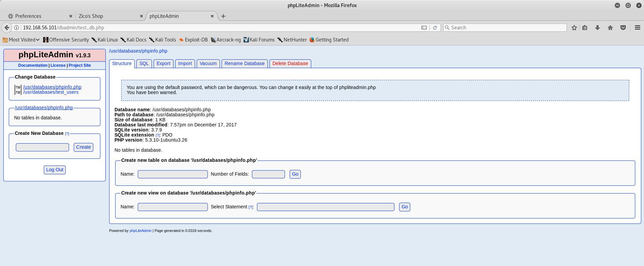
Task: Focus the Select Statement text field
Action: tap(325, 207)
